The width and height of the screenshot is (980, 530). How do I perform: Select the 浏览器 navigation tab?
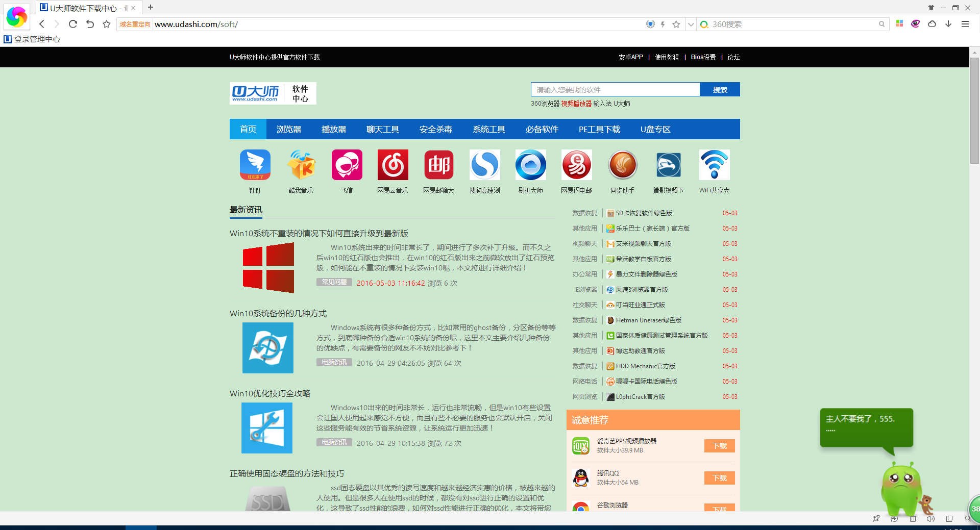[289, 129]
